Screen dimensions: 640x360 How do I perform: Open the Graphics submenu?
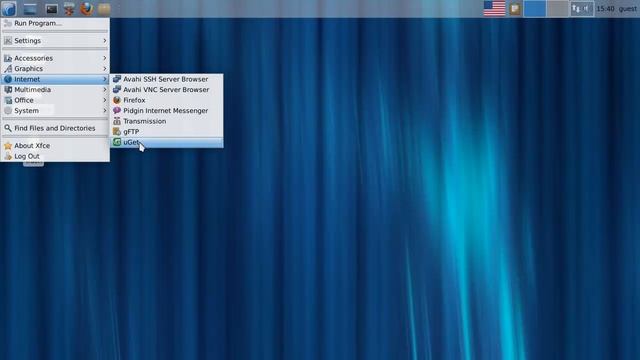(55, 69)
